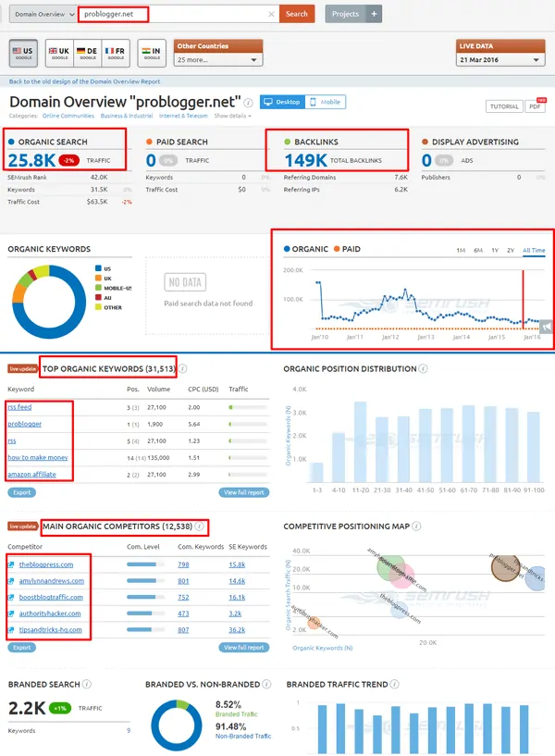Click the problogger bubble on positioning map
Image resolution: width=555 pixels, height=756 pixels.
pyautogui.click(x=505, y=567)
